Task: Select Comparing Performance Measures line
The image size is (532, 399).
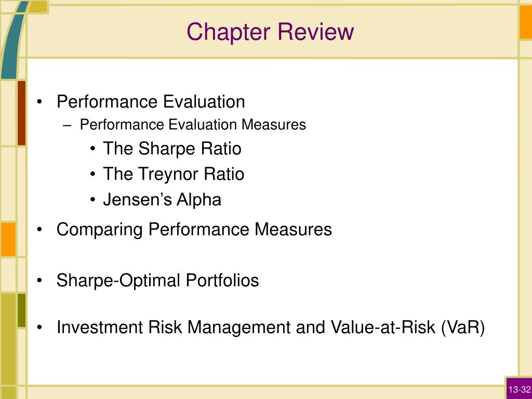Action: 194,229
